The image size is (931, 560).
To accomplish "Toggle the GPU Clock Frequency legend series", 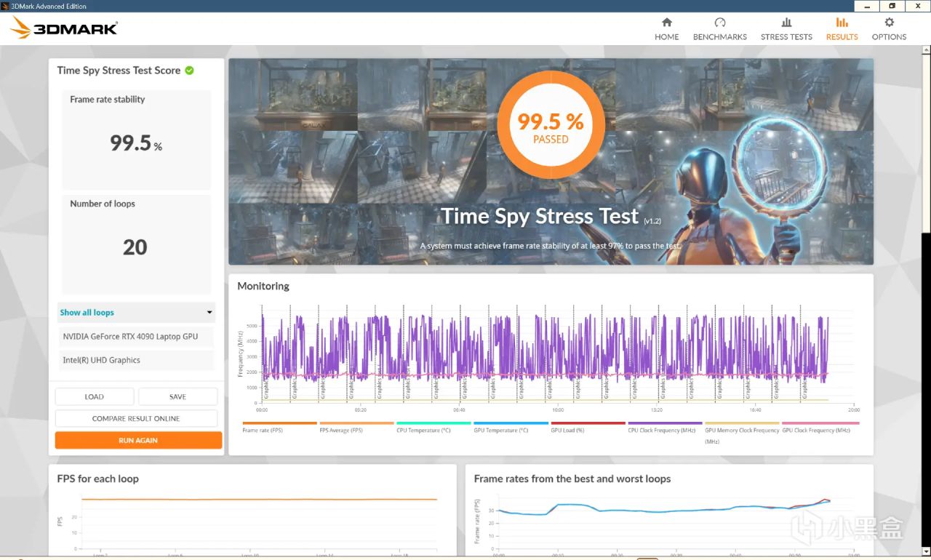I will pyautogui.click(x=820, y=428).
